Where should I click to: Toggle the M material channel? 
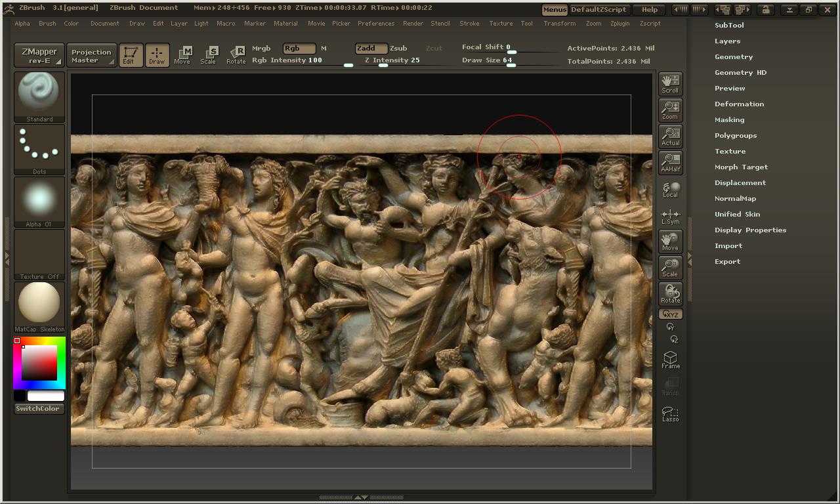pyautogui.click(x=324, y=49)
